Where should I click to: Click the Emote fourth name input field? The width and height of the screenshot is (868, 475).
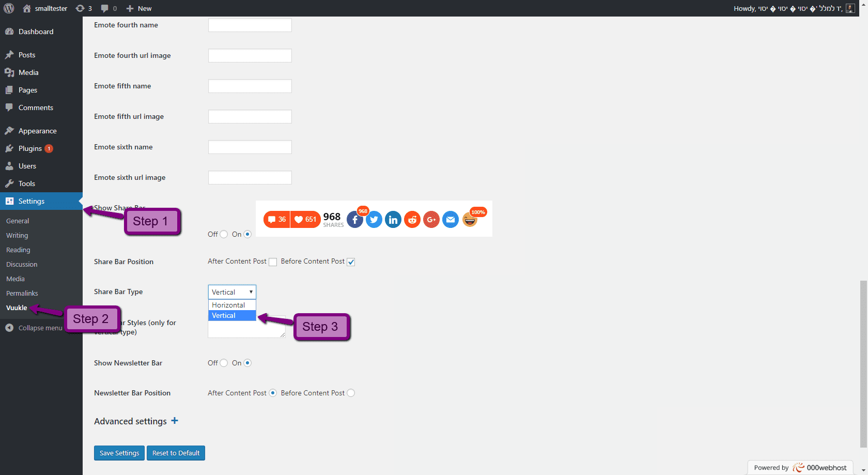point(250,25)
